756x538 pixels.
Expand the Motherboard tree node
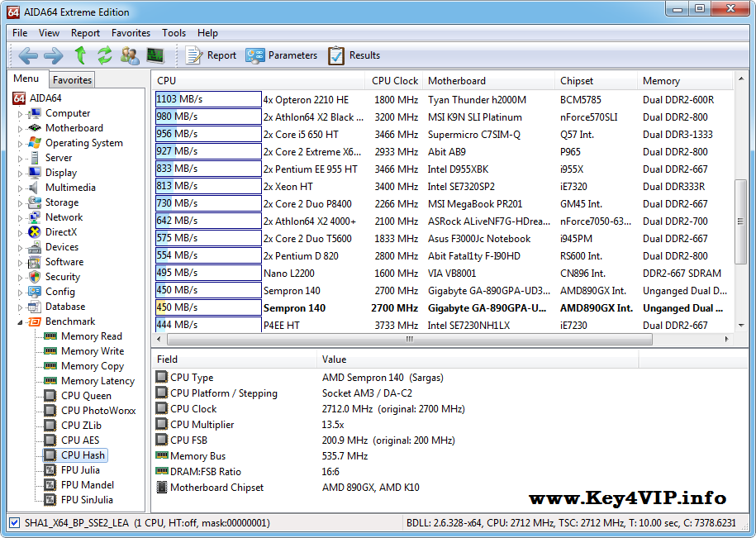pyautogui.click(x=20, y=129)
